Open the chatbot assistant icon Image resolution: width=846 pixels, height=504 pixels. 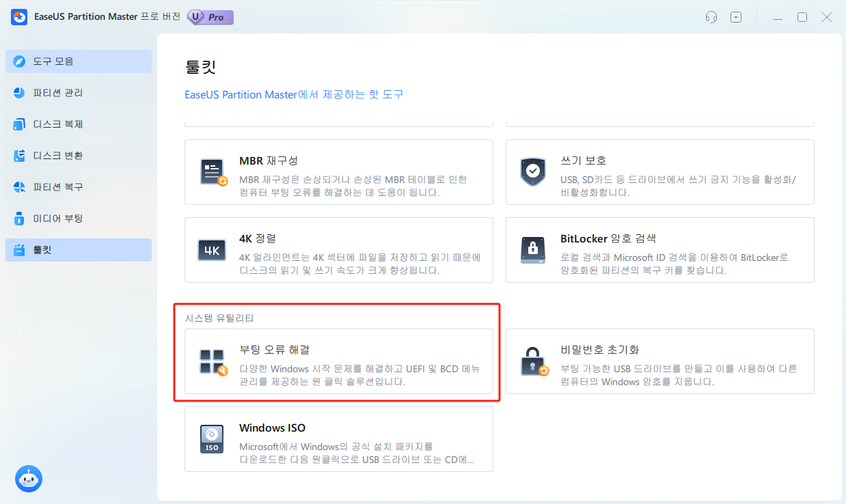[29, 478]
